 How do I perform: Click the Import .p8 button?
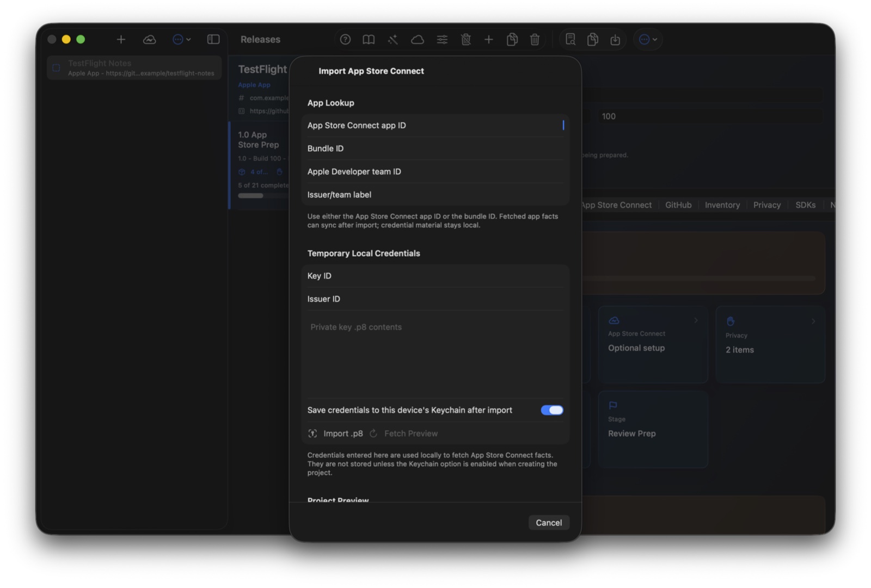coord(335,434)
